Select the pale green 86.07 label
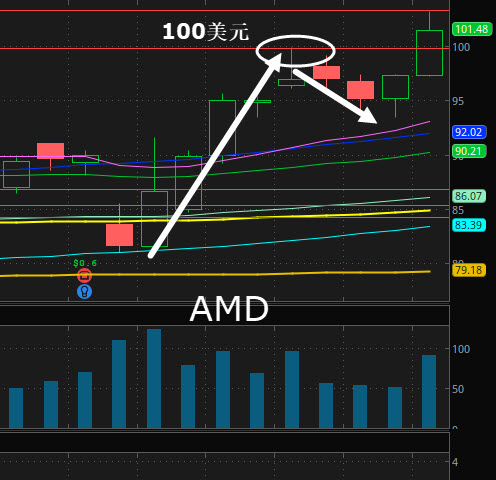The height and width of the screenshot is (480, 496). (x=469, y=196)
